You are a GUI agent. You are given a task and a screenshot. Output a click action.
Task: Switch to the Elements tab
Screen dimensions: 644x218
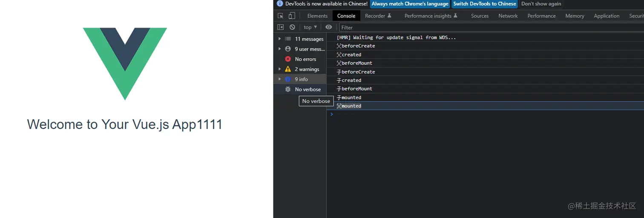(317, 16)
